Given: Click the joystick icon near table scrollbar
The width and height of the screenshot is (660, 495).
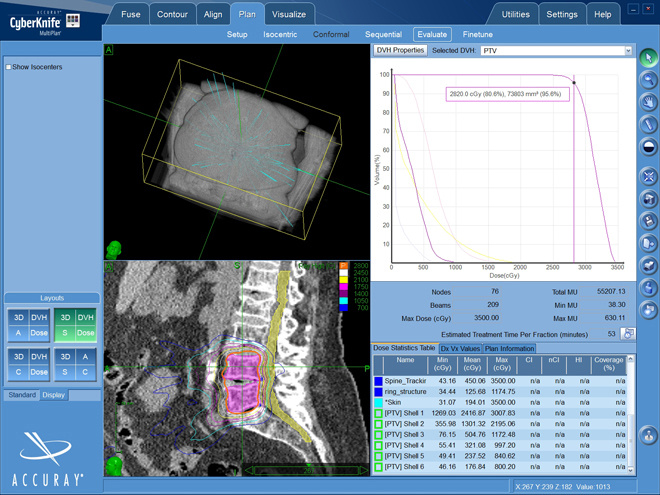Looking at the screenshot, I should coord(648,436).
